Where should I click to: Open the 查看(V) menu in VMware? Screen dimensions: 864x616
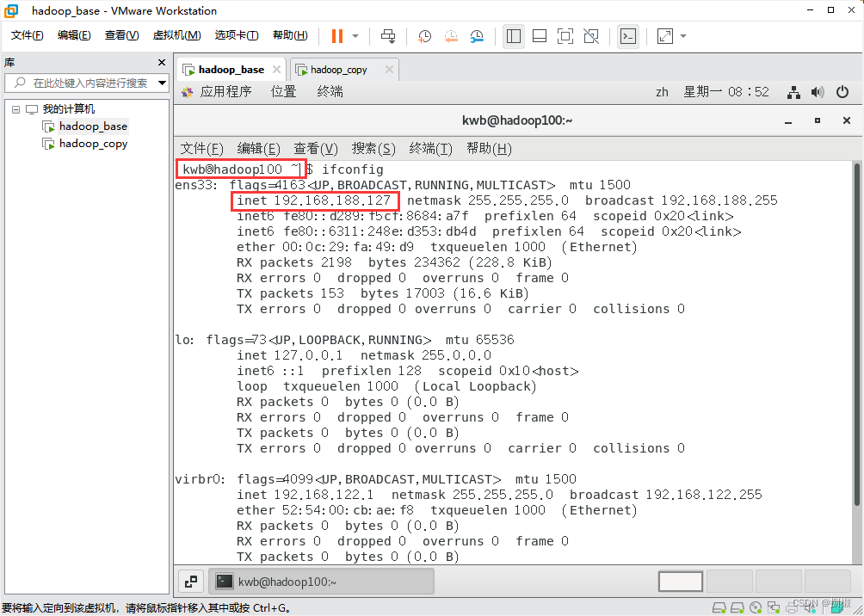pos(122,35)
